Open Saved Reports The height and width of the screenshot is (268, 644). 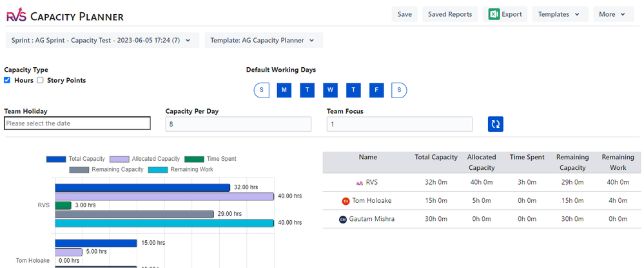[x=449, y=14]
